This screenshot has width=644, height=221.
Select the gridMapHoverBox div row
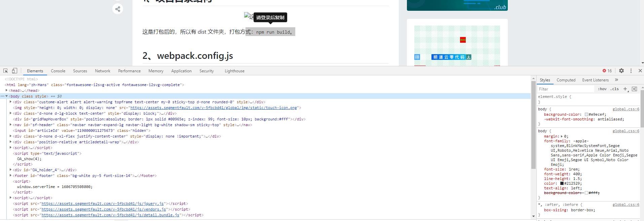(159, 119)
